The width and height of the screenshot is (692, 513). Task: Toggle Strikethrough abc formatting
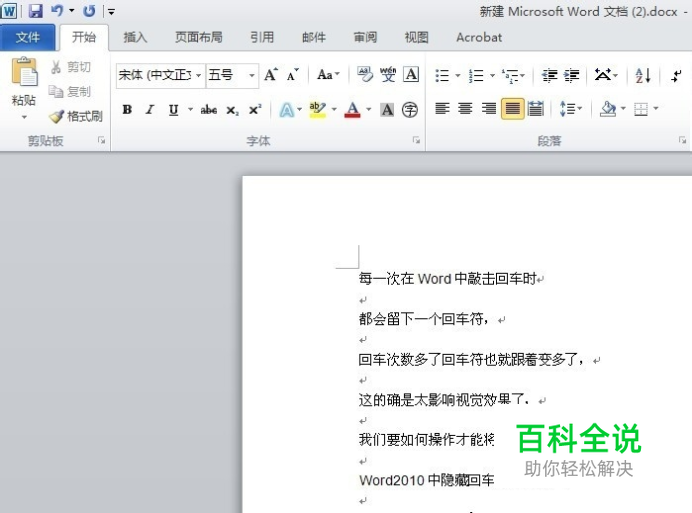click(x=209, y=109)
